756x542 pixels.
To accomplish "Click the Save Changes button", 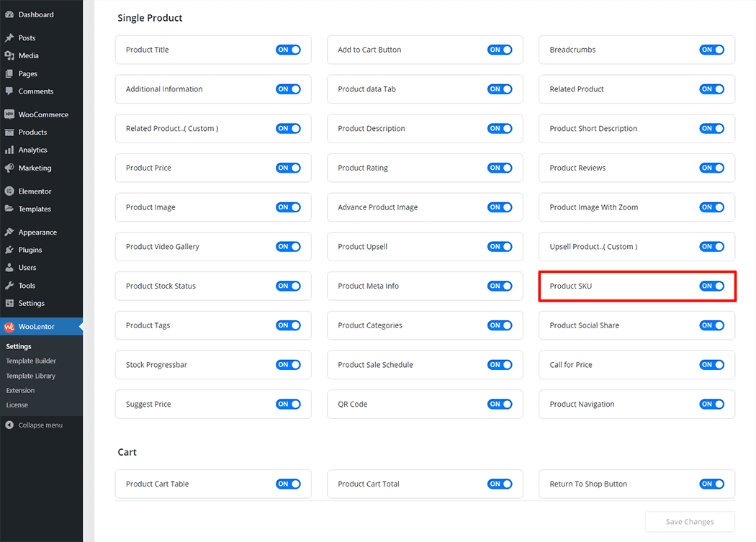I will [x=689, y=522].
